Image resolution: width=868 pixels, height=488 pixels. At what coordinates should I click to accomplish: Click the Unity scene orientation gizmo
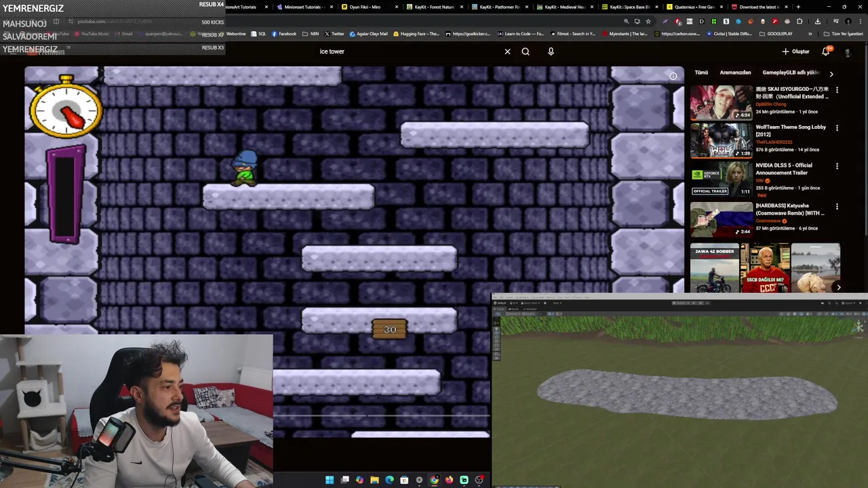[x=858, y=327]
